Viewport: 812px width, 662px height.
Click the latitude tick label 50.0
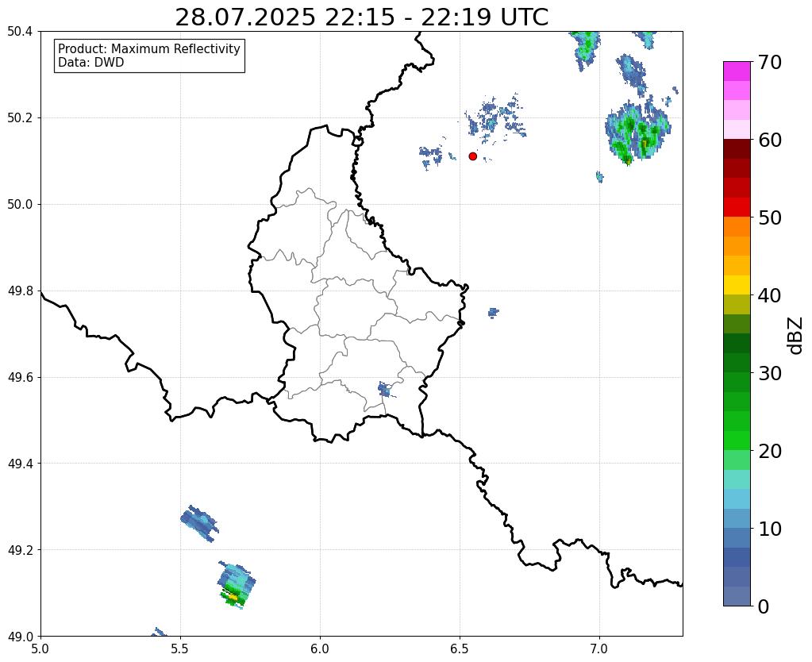coord(20,204)
